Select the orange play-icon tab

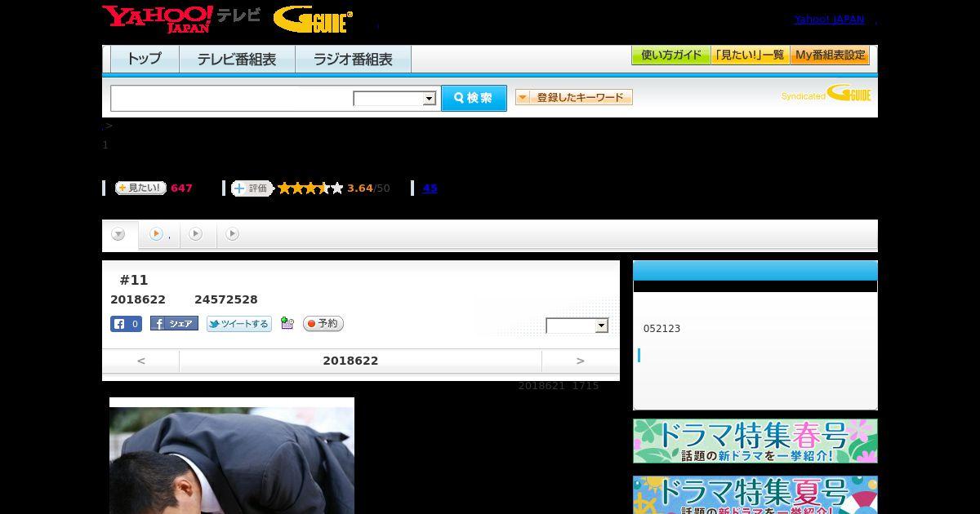pos(158,235)
